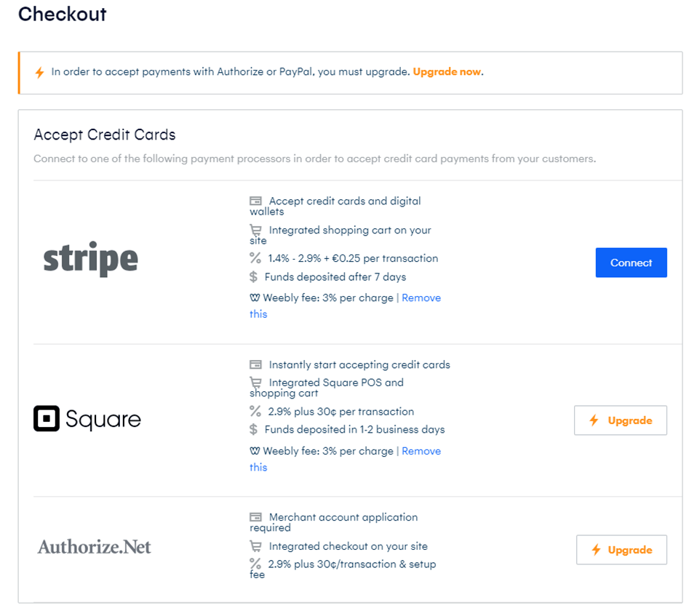Screen dimensions: 697x616
Task: Click 'Remove this' link under Square
Action: point(421,451)
